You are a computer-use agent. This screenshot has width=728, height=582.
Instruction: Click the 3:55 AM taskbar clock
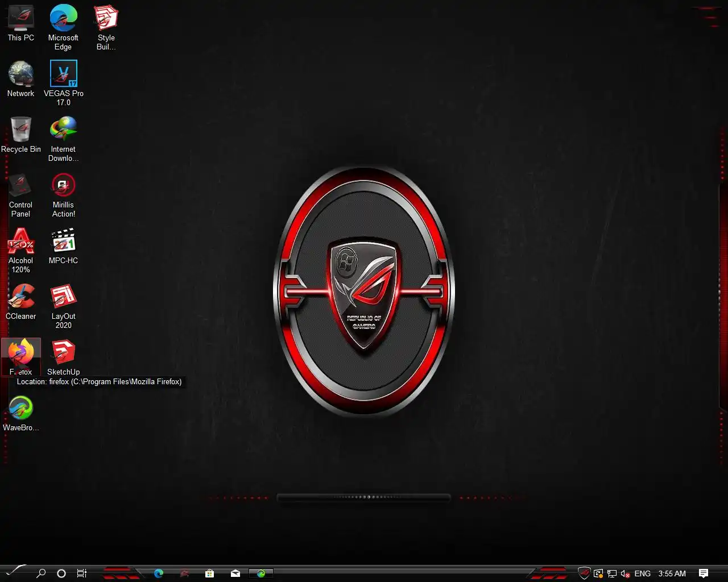click(672, 573)
